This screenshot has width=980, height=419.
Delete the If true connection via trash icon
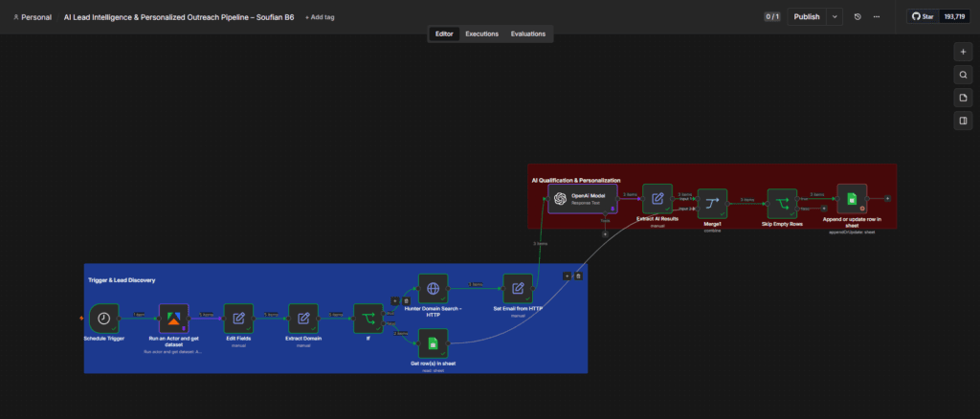click(x=406, y=301)
